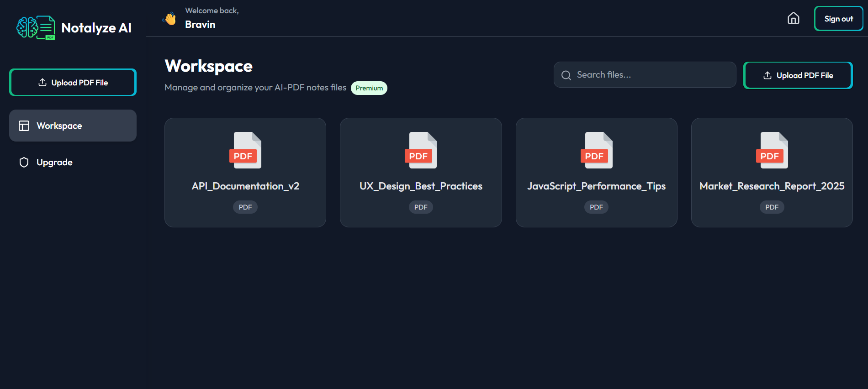Open the Market_Research_Report_2025 PDF icon
The width and height of the screenshot is (868, 389).
[x=772, y=150]
